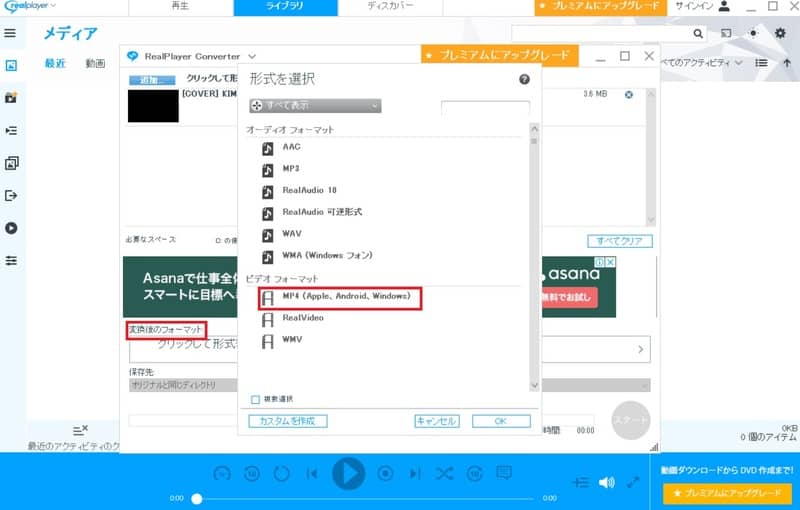The height and width of the screenshot is (510, 800).
Task: Select the 最近 media tab
Action: pyautogui.click(x=55, y=63)
